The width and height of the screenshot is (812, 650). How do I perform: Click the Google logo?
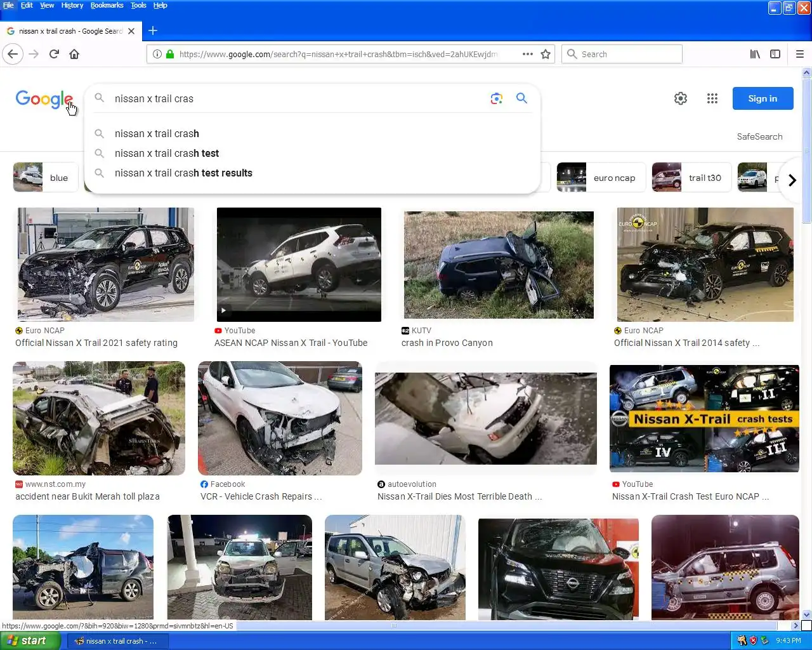44,99
